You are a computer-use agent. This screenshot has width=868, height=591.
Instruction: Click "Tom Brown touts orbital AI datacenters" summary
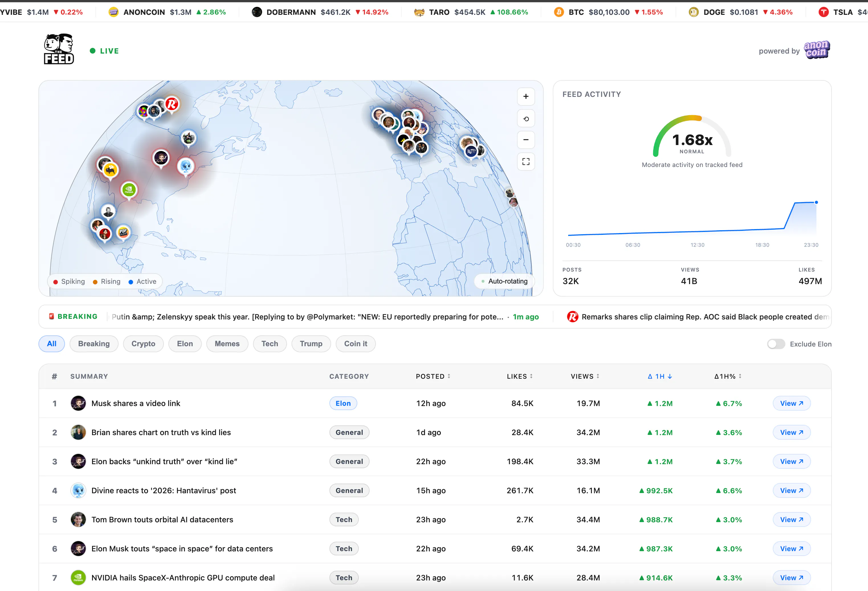tap(162, 520)
